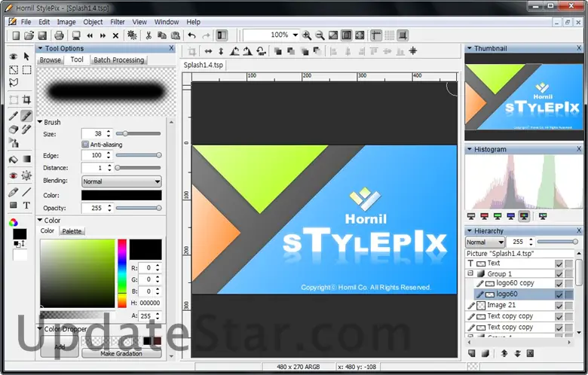Click the brush Color black swatch
The width and height of the screenshot is (588, 375).
[121, 195]
